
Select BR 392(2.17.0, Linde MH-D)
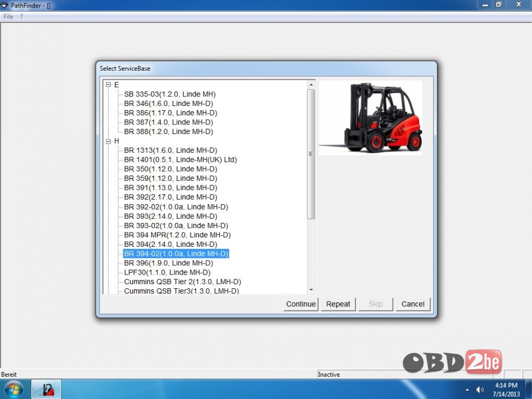pyautogui.click(x=170, y=197)
